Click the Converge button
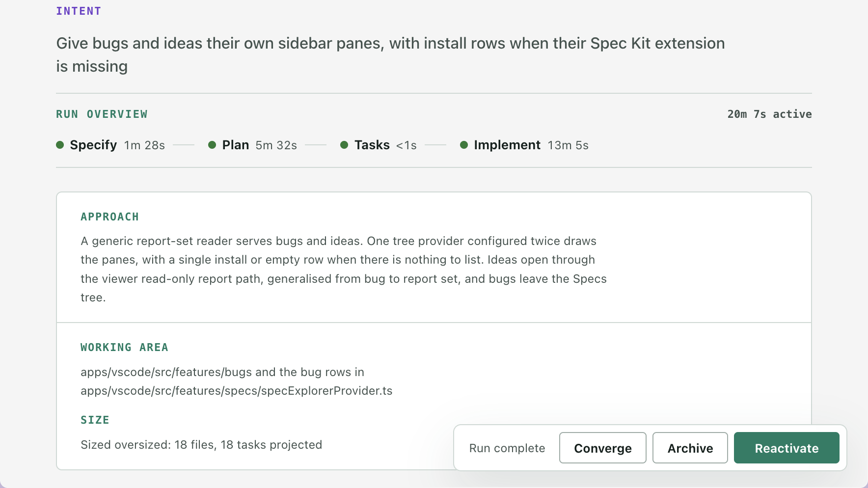 (602, 448)
